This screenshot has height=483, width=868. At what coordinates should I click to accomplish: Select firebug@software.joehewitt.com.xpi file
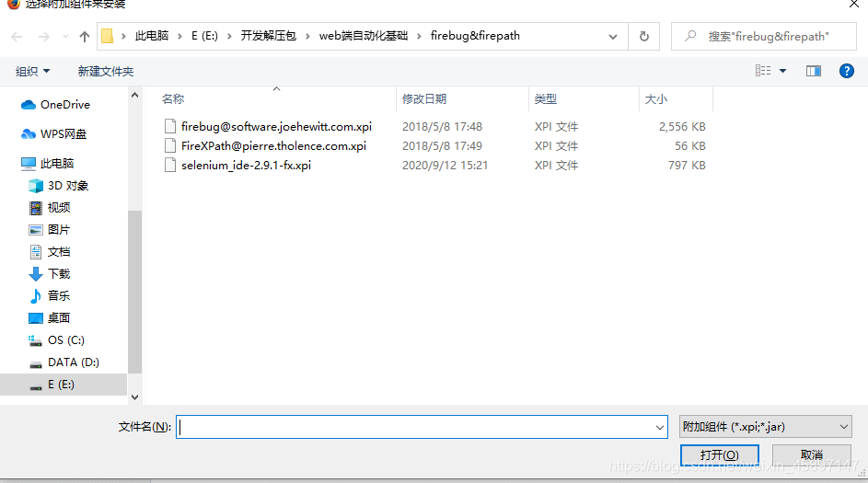coord(276,127)
